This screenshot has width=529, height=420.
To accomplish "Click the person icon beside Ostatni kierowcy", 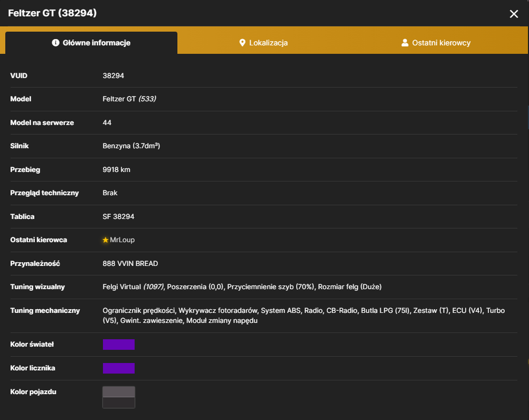I will tap(405, 43).
